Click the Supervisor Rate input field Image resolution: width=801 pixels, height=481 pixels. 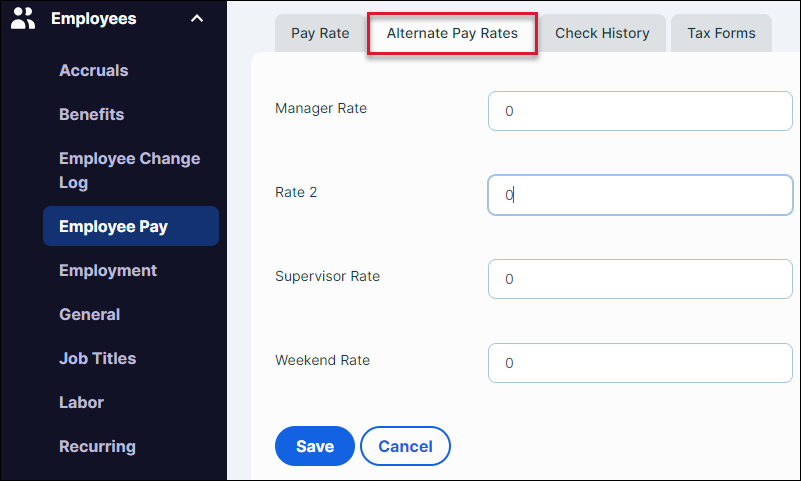pos(640,279)
